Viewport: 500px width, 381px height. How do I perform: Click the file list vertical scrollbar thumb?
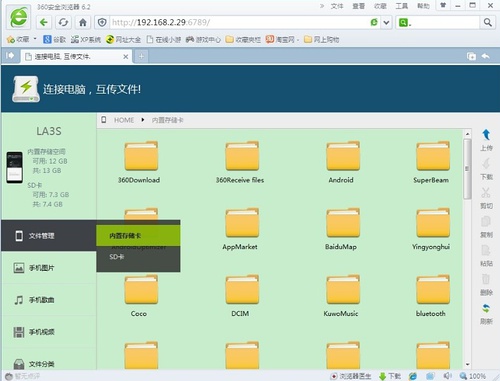(467, 169)
